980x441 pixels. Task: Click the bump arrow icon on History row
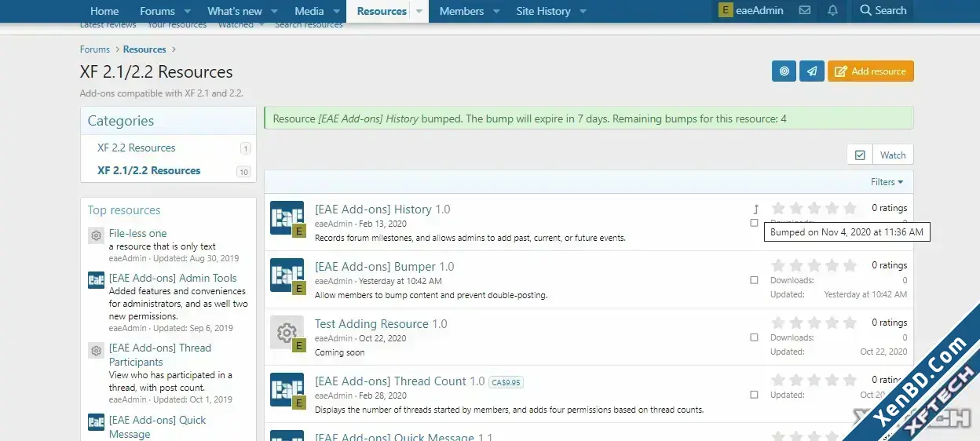click(755, 209)
